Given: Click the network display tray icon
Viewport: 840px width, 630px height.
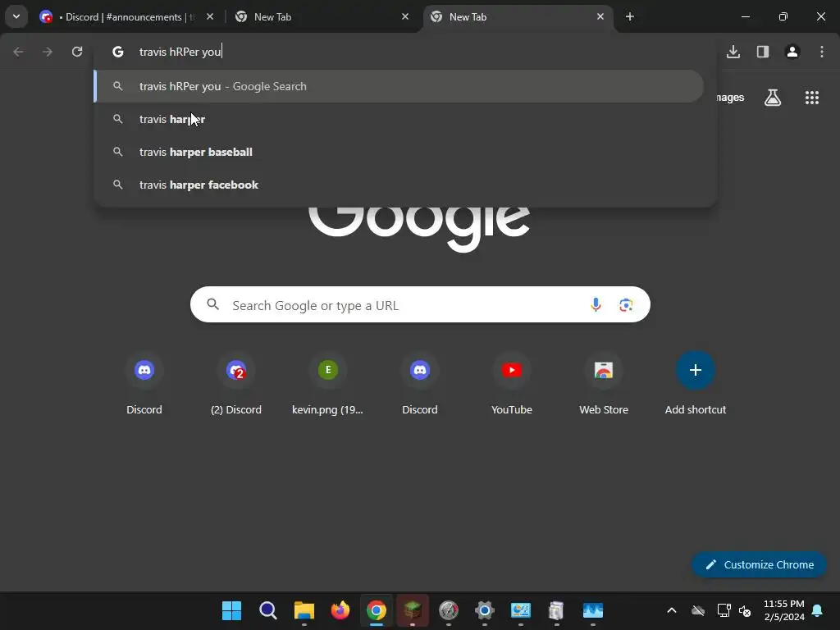Looking at the screenshot, I should (724, 610).
